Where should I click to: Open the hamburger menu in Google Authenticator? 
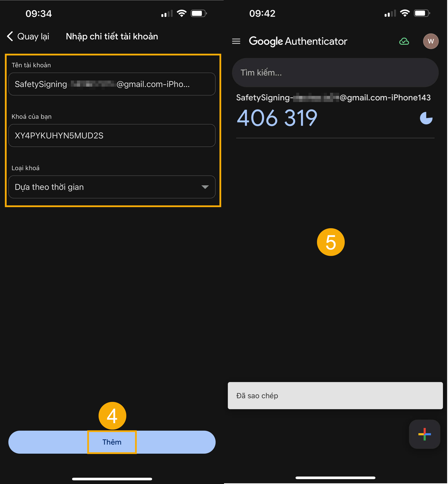pos(236,41)
